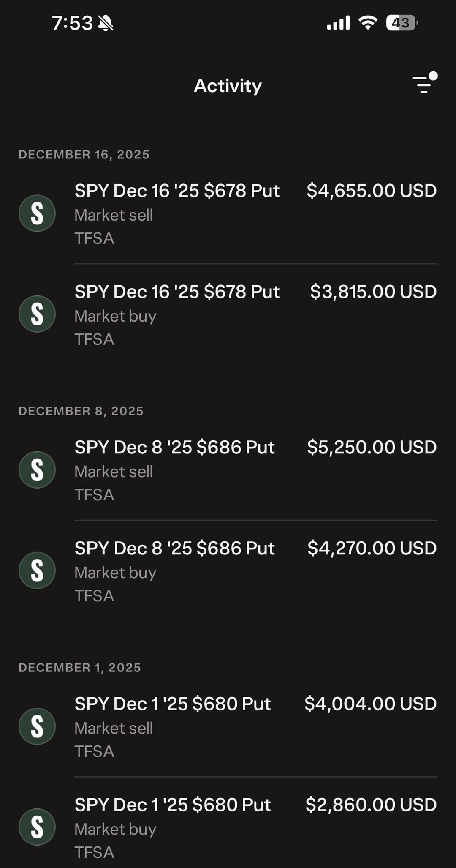This screenshot has height=868, width=456.
Task: Tap SPY icon beside $2,860.00 market buy
Action: [37, 827]
